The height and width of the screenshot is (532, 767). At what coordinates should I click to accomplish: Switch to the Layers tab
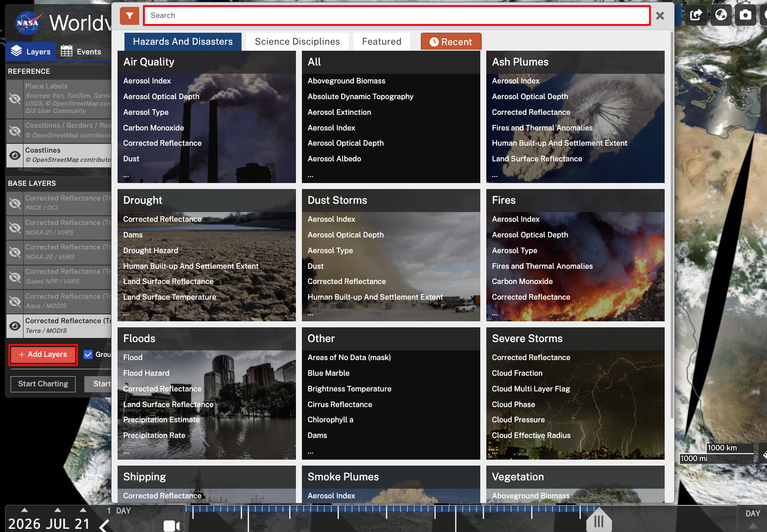(x=31, y=51)
